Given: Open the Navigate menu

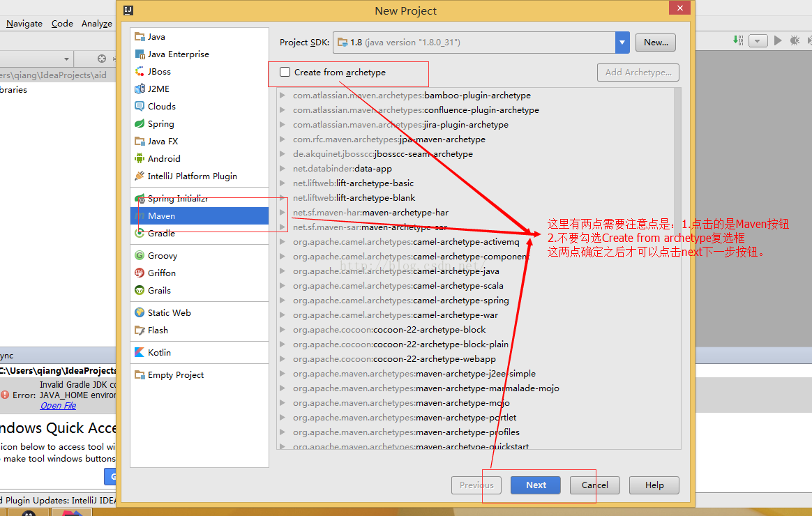Looking at the screenshot, I should [24, 23].
